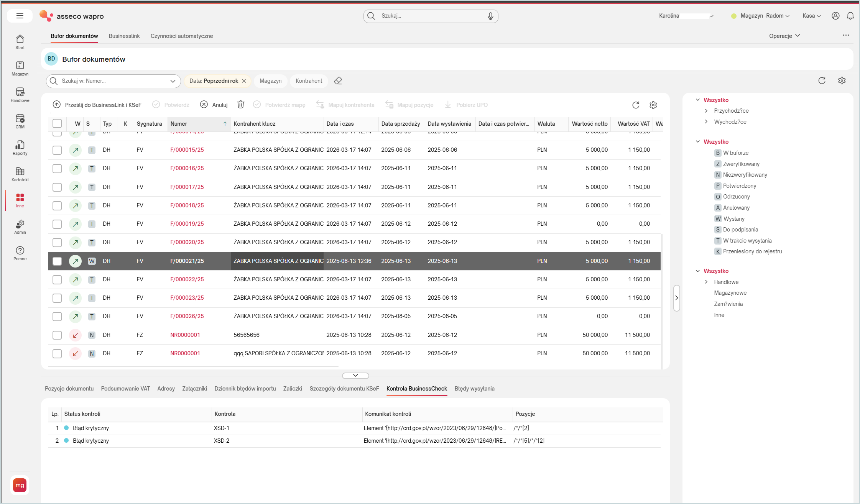Screen dimensions: 860x504
Task: Open the Handlowe sidebar icon
Action: coord(20,95)
